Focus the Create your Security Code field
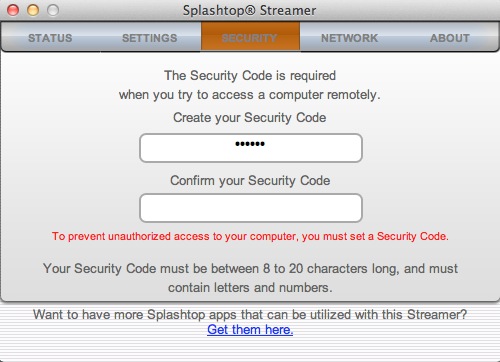This screenshot has height=362, width=500. point(251,148)
